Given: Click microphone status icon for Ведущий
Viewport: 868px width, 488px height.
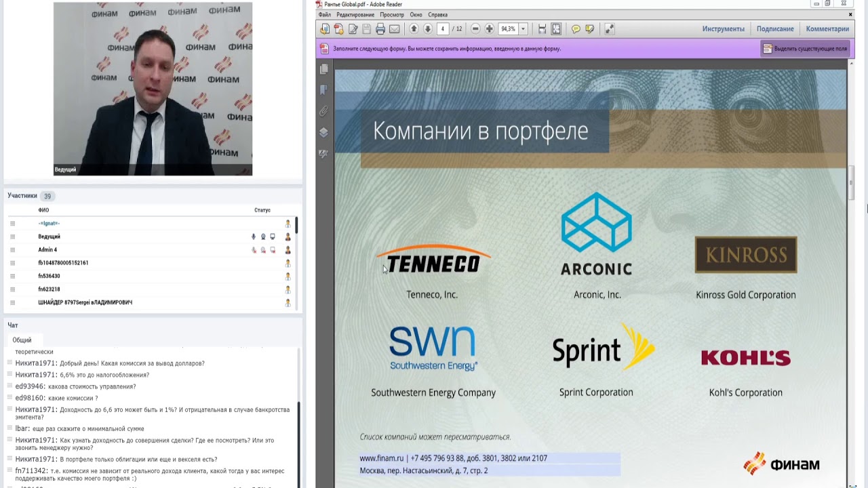Looking at the screenshot, I should (x=254, y=237).
